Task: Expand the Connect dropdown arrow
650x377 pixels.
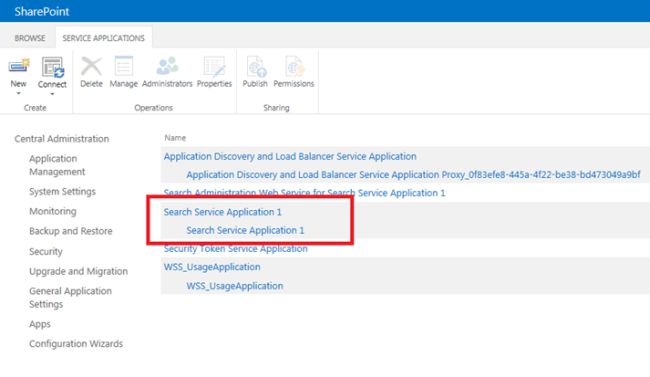Action: pyautogui.click(x=52, y=94)
